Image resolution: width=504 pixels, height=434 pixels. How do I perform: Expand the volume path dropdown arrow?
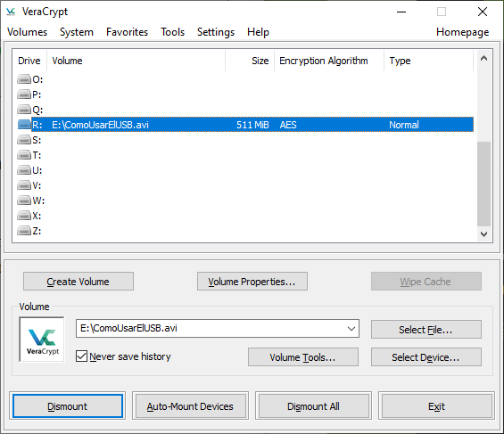[x=351, y=328]
